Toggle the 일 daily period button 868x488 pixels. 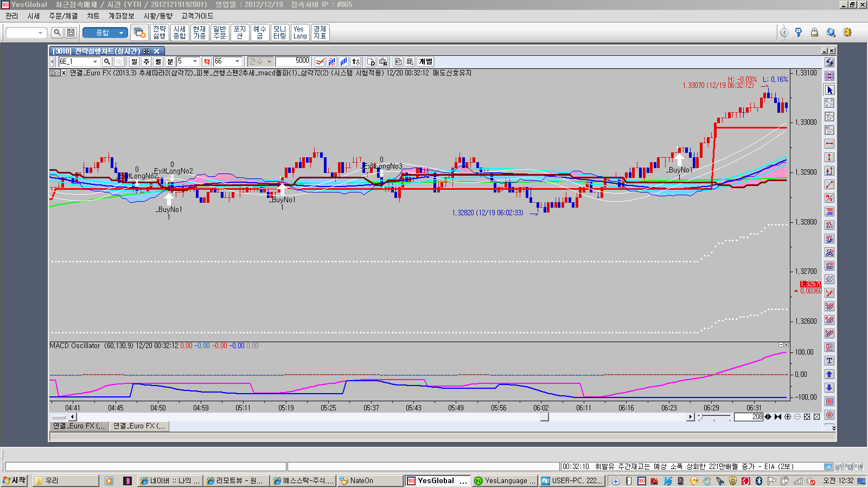[135, 62]
